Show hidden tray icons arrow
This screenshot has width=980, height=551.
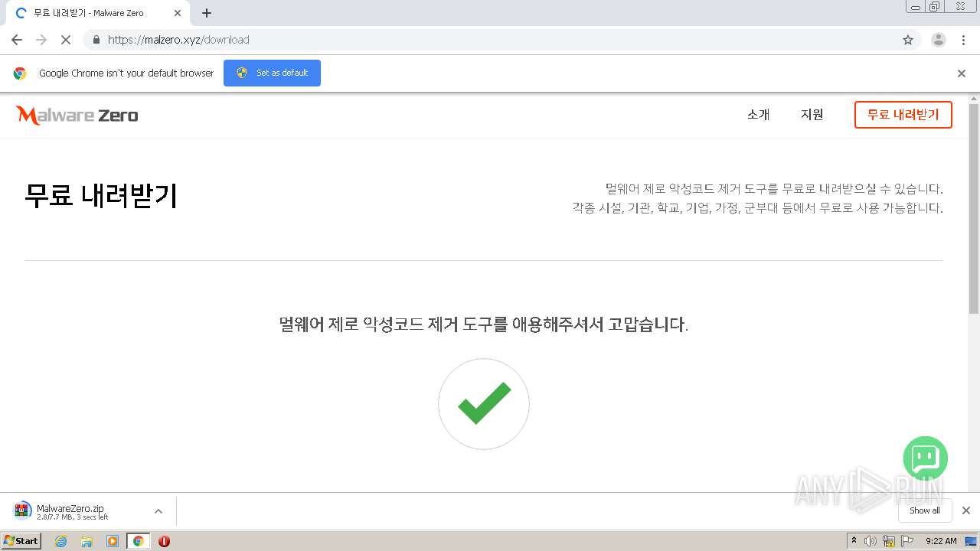coord(854,541)
